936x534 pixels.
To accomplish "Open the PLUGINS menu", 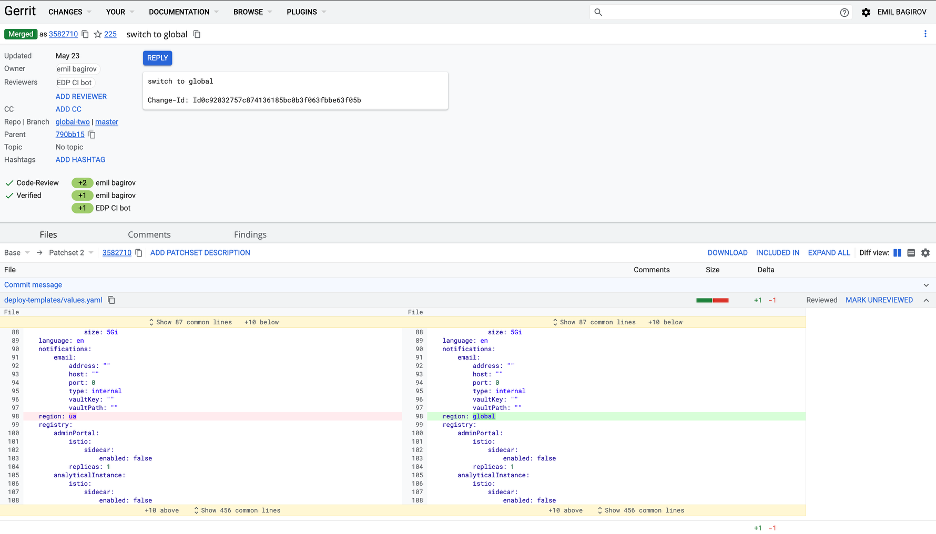I will [306, 12].
